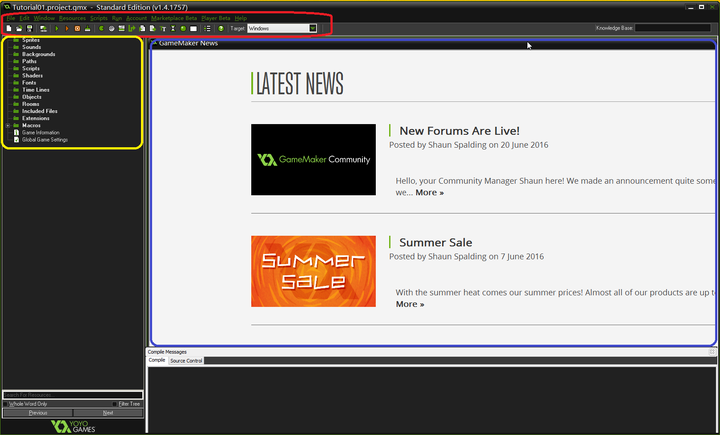The image size is (720, 435).
Task: Open the Resources menu
Action: point(72,18)
